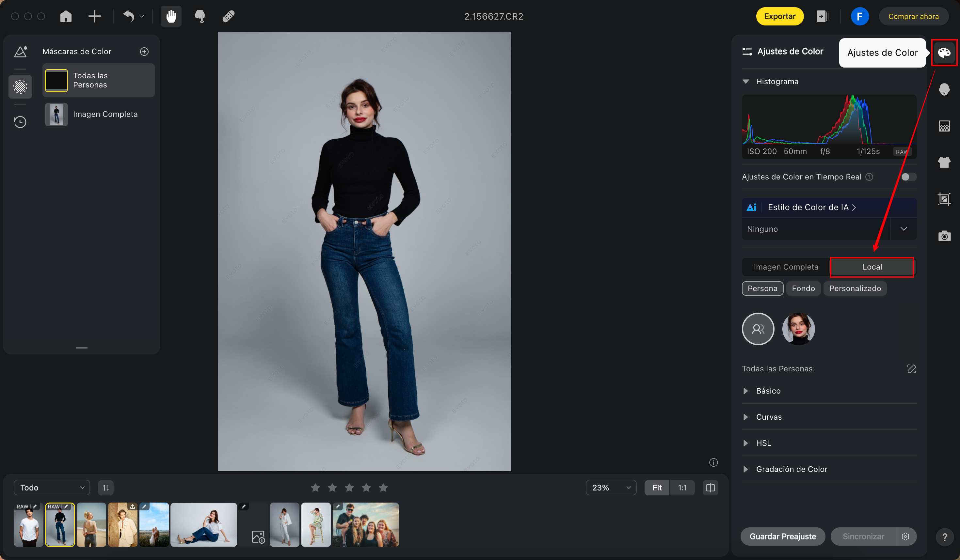Click the Guardar Preajuste button

tap(782, 537)
